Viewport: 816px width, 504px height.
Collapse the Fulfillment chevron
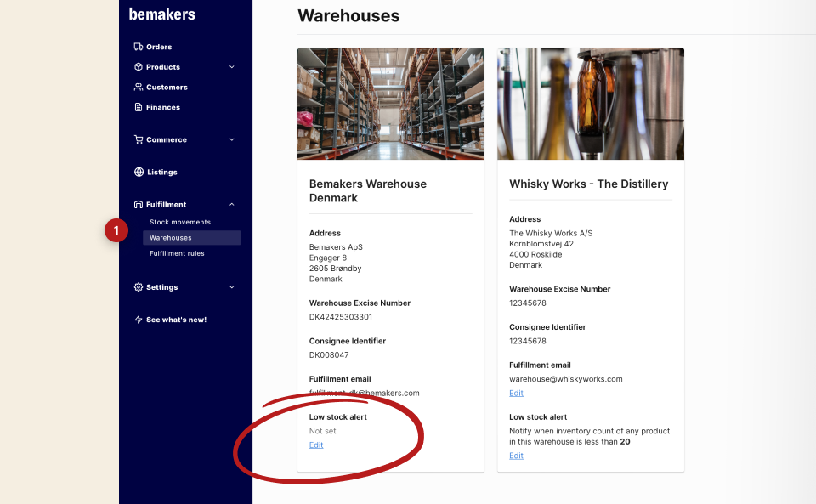[x=232, y=205]
